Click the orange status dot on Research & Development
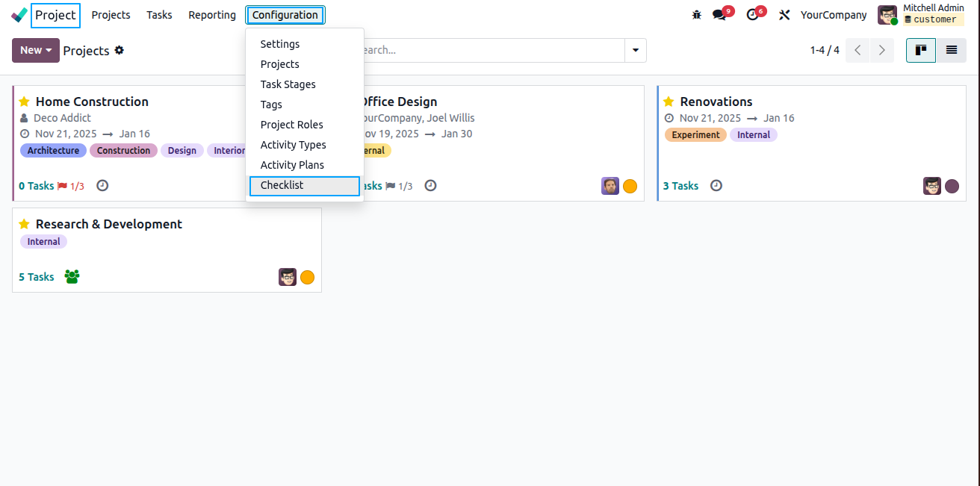The width and height of the screenshot is (980, 486). pos(307,277)
